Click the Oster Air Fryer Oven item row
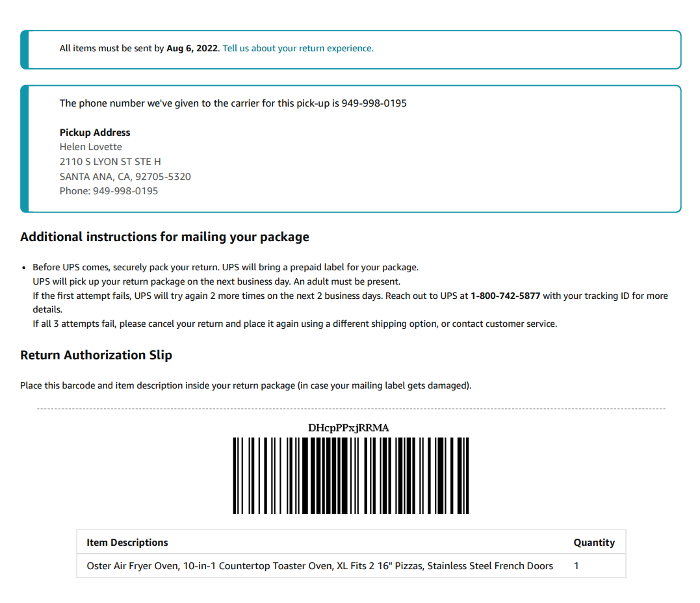The height and width of the screenshot is (603, 700). (351, 566)
